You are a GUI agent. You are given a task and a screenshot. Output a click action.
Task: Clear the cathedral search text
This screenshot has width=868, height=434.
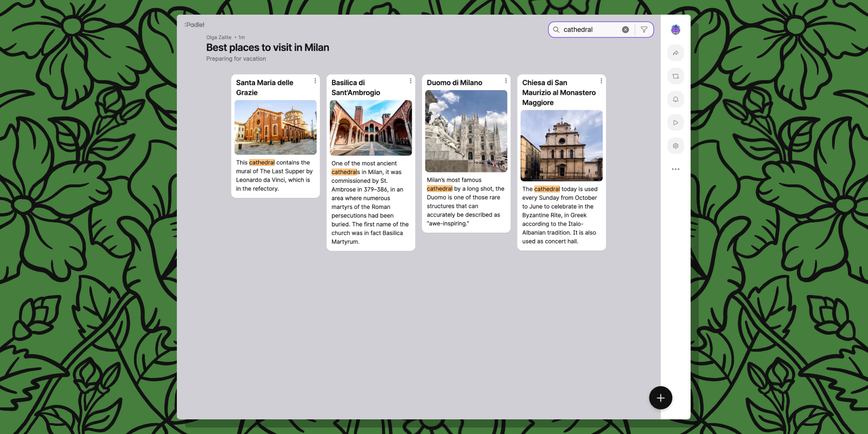pyautogui.click(x=626, y=30)
